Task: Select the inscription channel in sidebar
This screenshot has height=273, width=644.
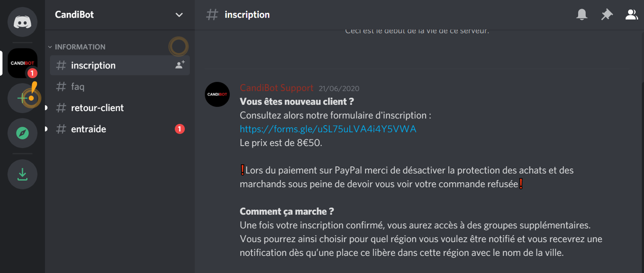Action: pyautogui.click(x=119, y=65)
